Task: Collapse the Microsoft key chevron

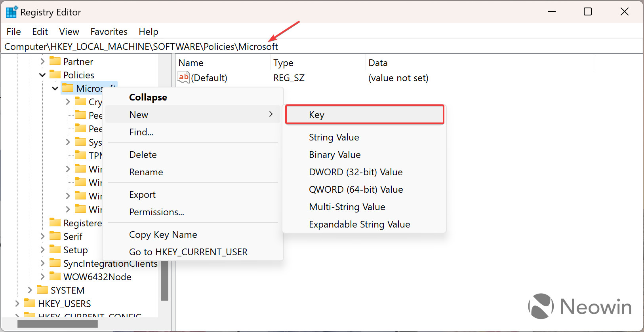Action: [x=55, y=88]
